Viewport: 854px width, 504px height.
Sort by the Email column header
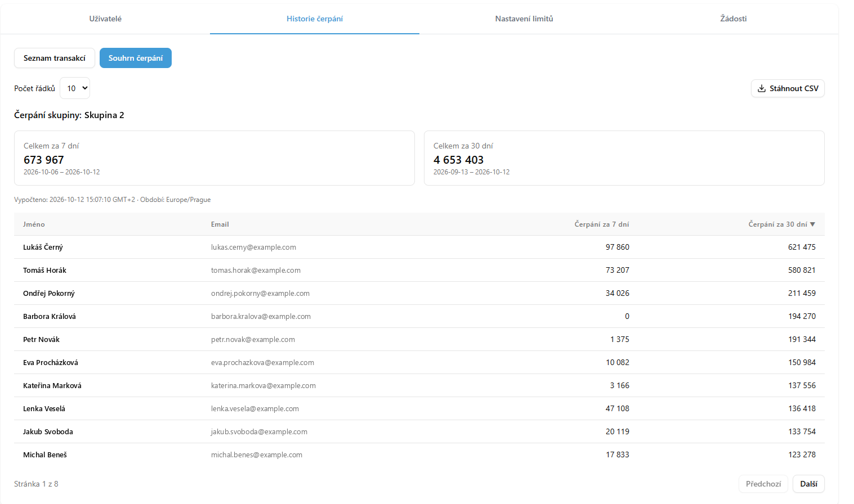(x=220, y=224)
